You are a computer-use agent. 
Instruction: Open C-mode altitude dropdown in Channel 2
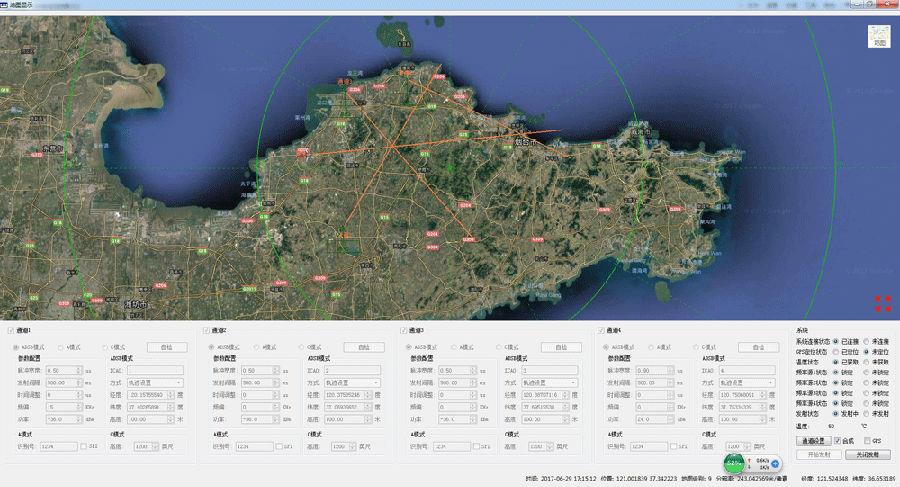pos(343,446)
